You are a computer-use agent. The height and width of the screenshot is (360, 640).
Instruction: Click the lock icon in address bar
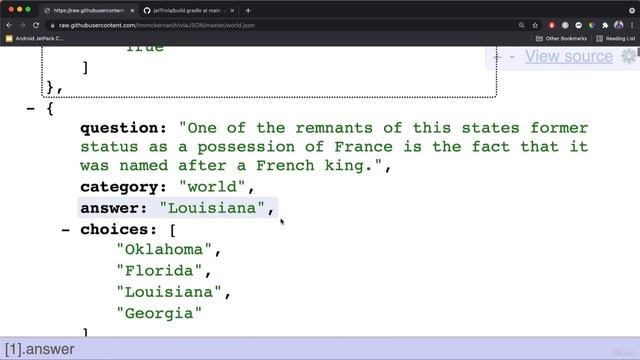coord(52,25)
